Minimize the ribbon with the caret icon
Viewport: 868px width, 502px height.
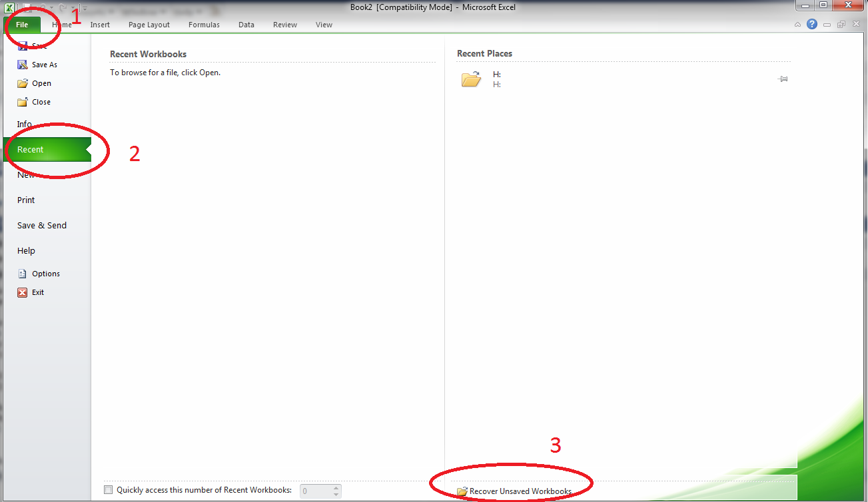(799, 25)
